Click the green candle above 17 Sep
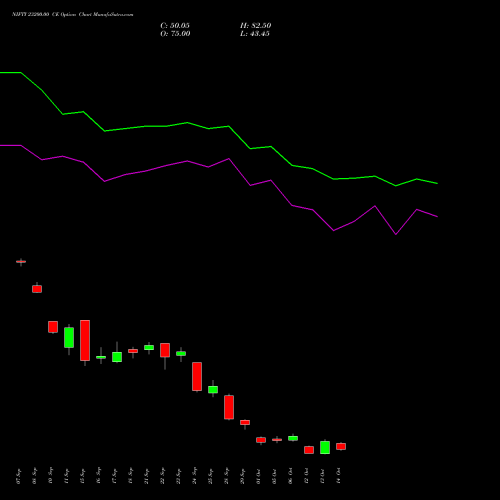The width and height of the screenshot is (500, 500). (x=117, y=357)
